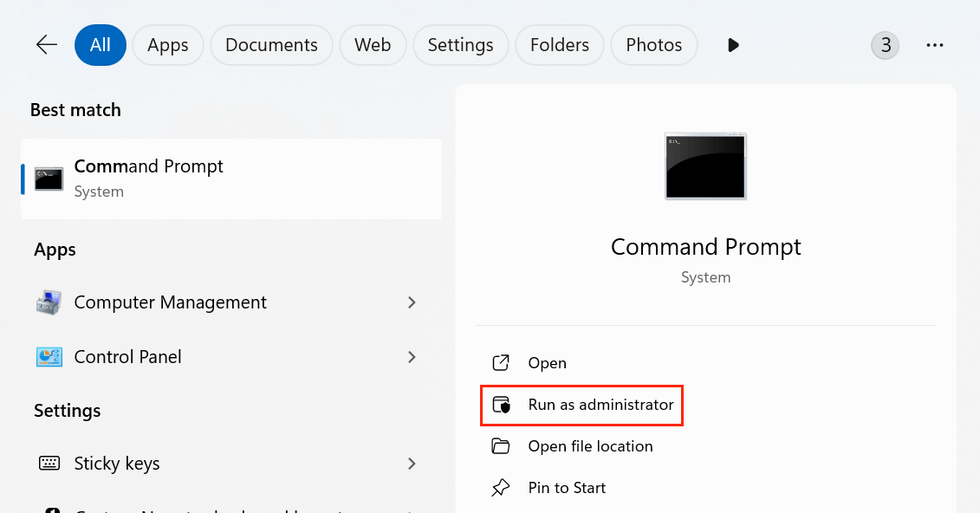Viewport: 980px width, 513px height.
Task: Click the Computer Management icon
Action: coord(49,302)
